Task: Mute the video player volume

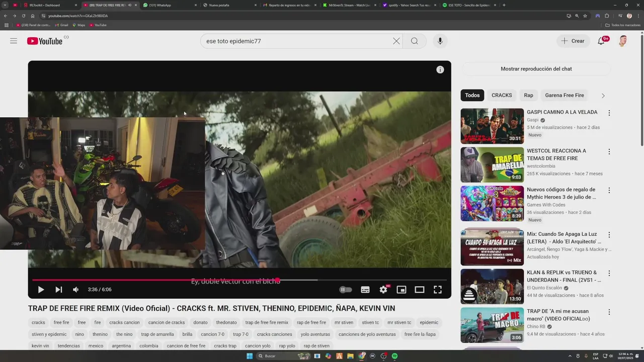Action: coord(75,290)
